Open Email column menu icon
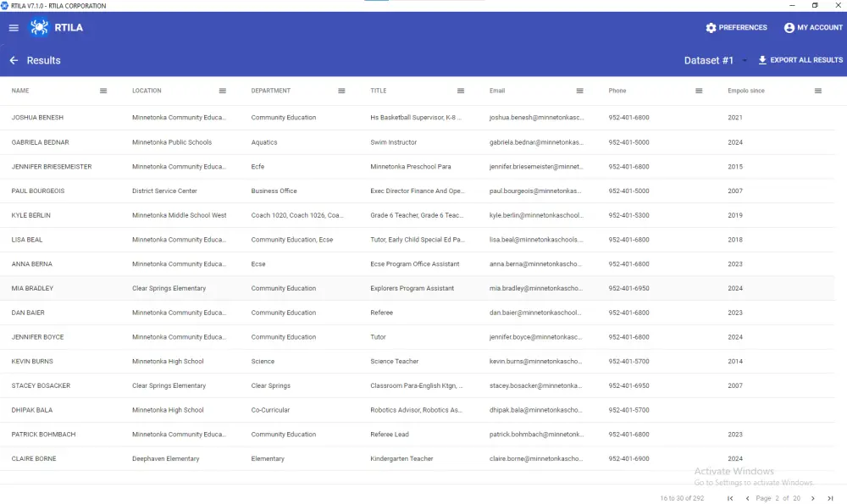This screenshot has height=504, width=847. [579, 91]
